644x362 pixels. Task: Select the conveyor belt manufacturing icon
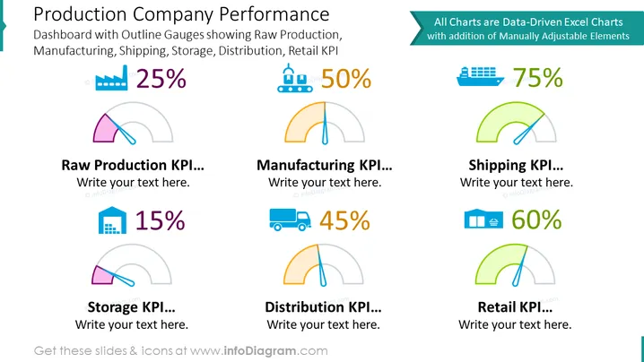point(295,78)
